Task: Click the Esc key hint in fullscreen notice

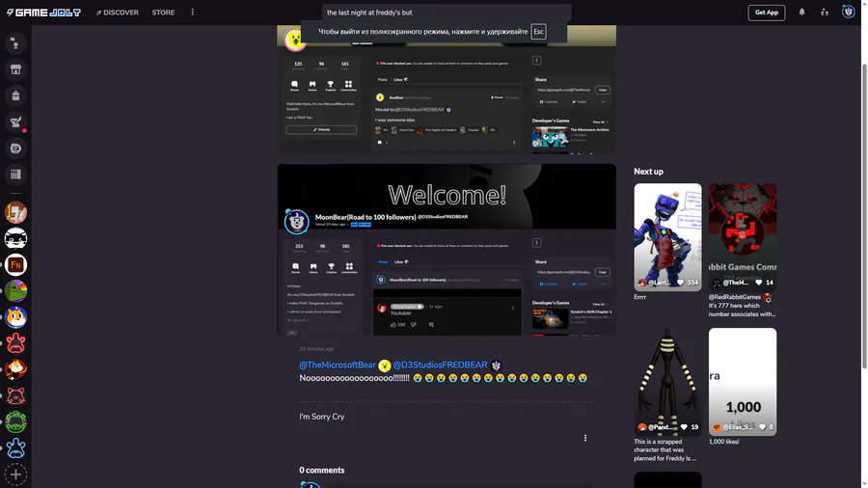Action: (x=538, y=32)
